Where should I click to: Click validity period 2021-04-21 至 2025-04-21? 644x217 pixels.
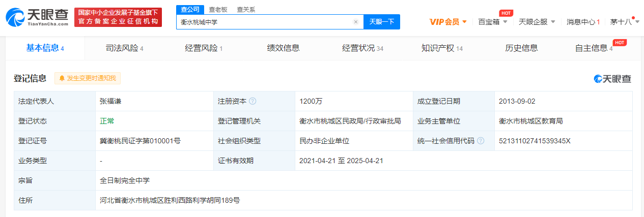[342, 161]
